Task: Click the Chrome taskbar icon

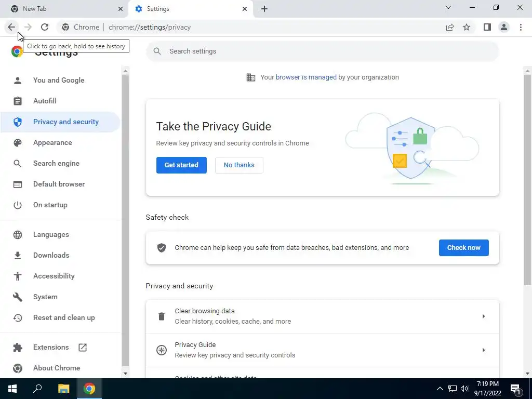Action: [89, 389]
